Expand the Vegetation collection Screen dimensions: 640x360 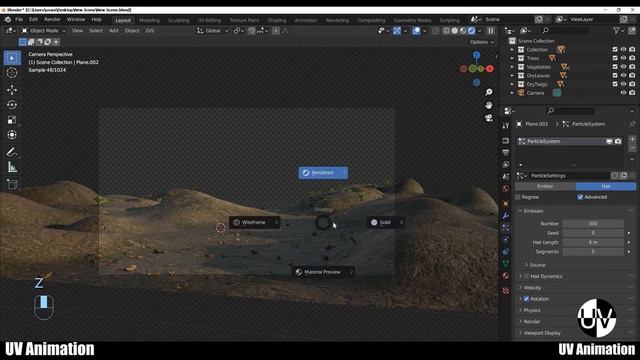[x=512, y=67]
